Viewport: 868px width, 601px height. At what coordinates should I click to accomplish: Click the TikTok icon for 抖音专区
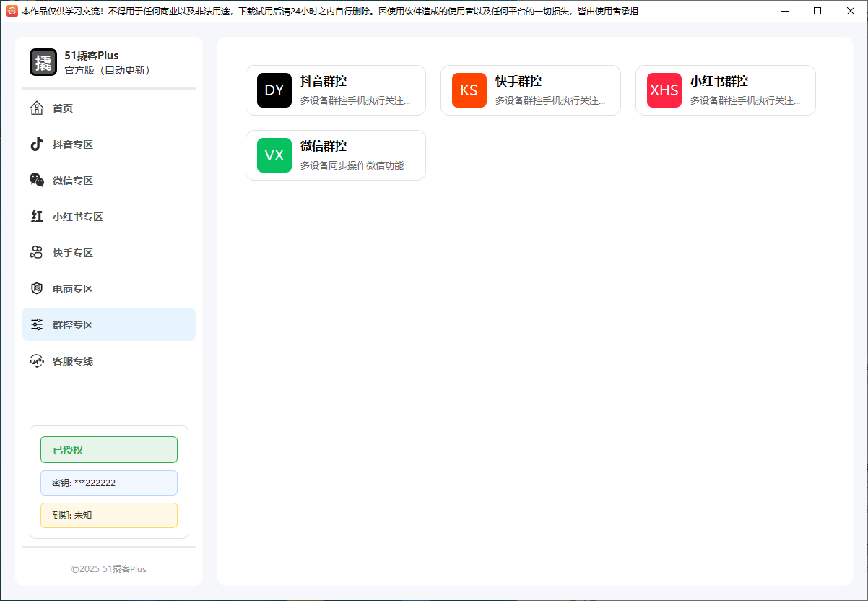coord(37,144)
